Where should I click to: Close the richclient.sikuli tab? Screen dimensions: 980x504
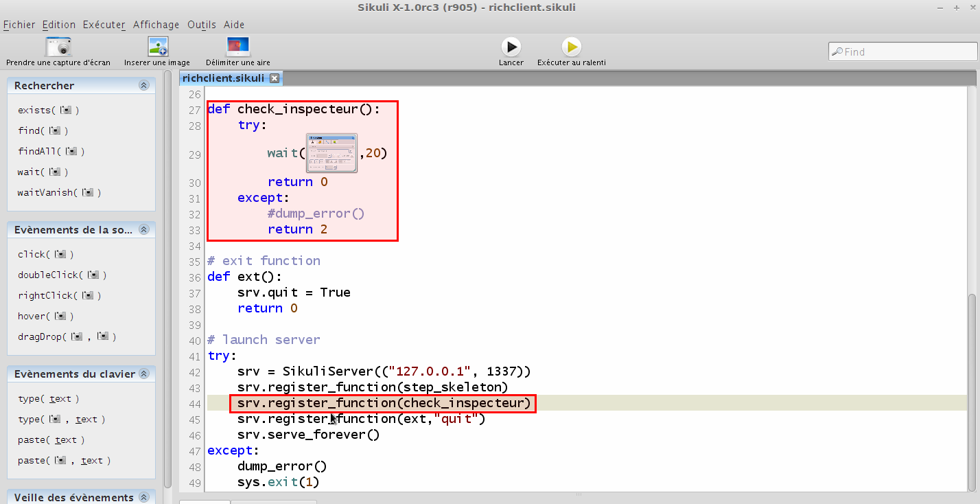tap(275, 78)
